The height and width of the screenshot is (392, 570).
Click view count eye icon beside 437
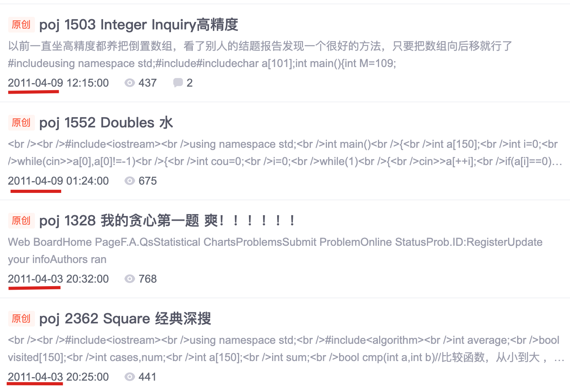[x=129, y=83]
